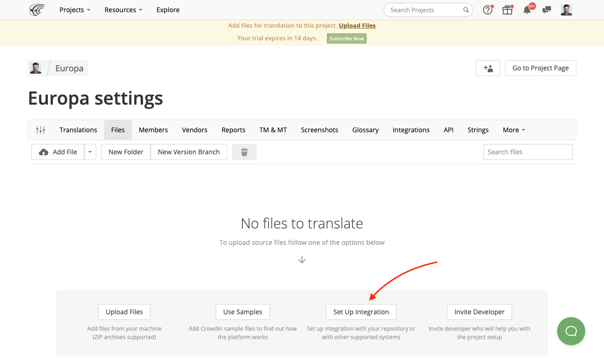The width and height of the screenshot is (604, 364).
Task: Expand the Projects dropdown menu
Action: tap(75, 10)
